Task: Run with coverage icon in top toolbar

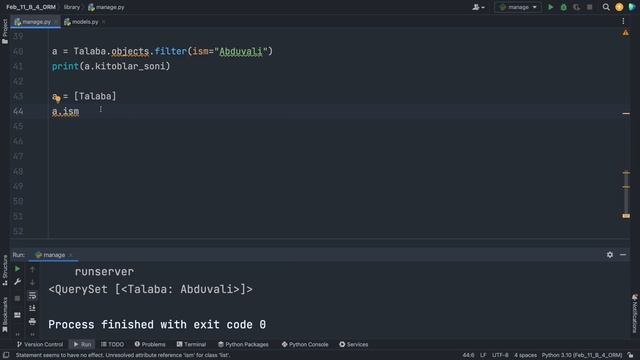Action: [576, 7]
